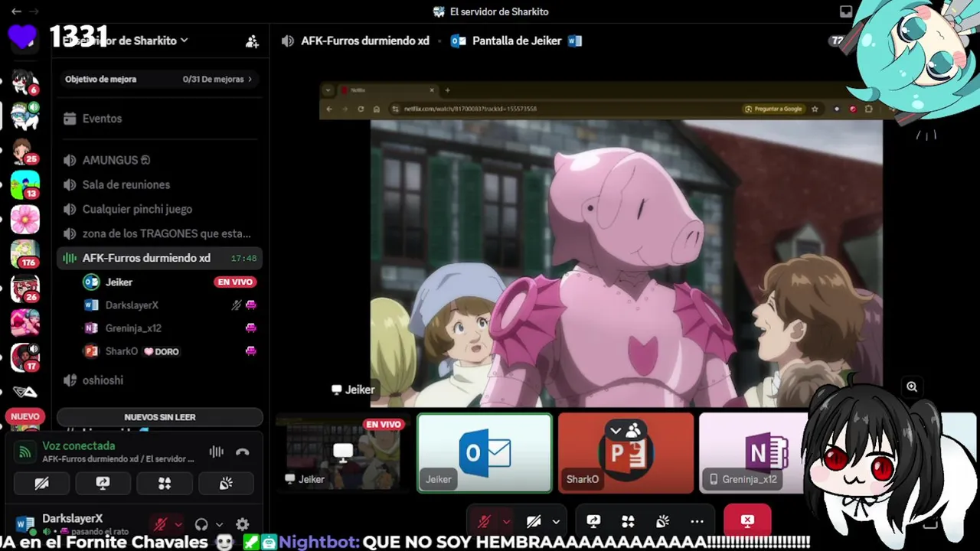Stop watching stream with red button
980x551 pixels.
coord(747,521)
